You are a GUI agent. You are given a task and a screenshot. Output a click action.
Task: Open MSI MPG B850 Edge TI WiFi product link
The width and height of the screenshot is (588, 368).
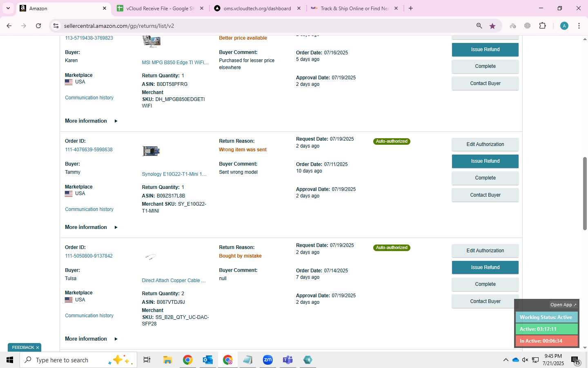(x=175, y=63)
